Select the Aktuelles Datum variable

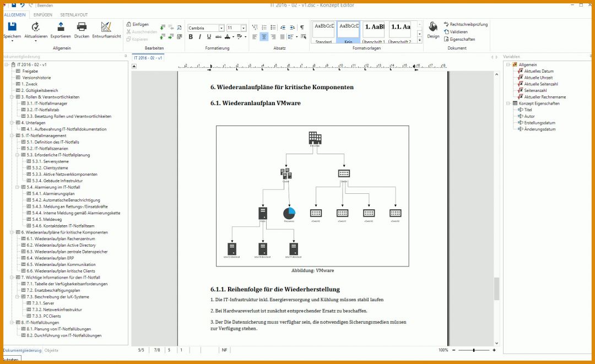pyautogui.click(x=539, y=71)
